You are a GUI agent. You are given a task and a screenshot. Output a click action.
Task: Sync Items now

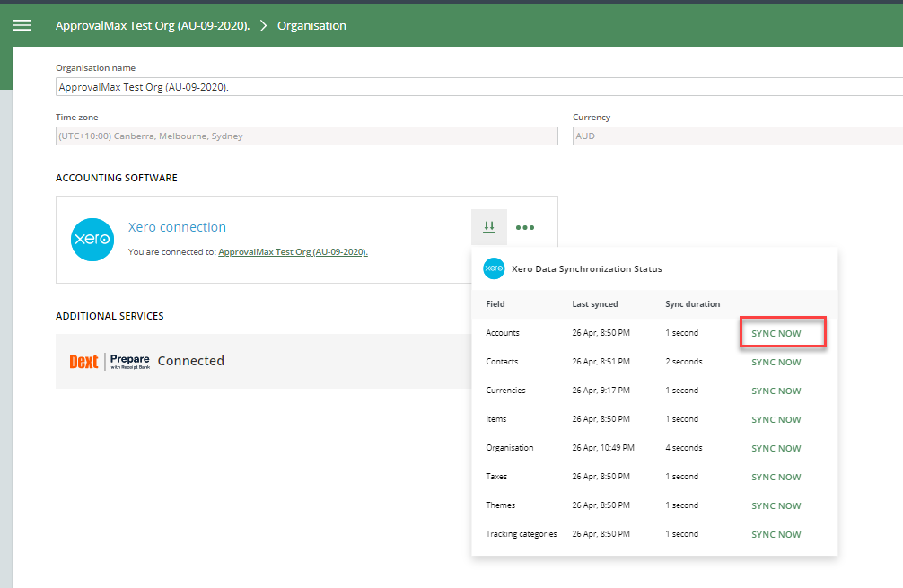(x=776, y=420)
